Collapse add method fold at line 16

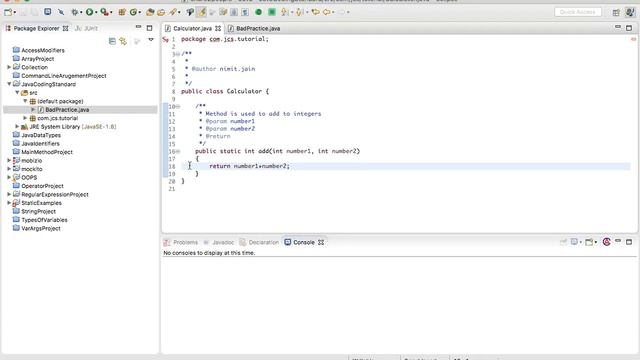[x=178, y=151]
